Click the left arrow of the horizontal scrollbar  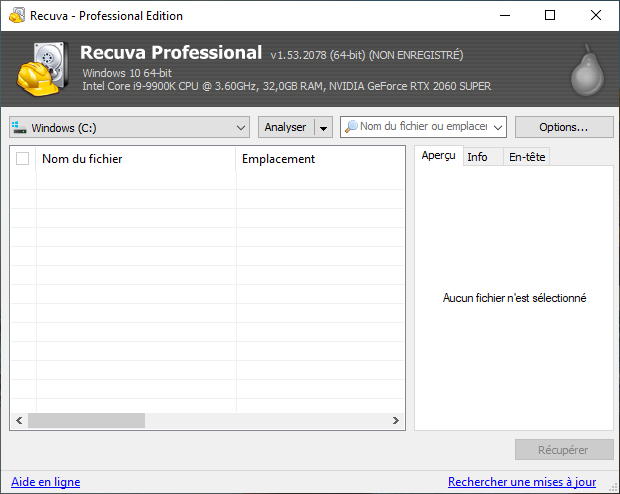pyautogui.click(x=19, y=420)
